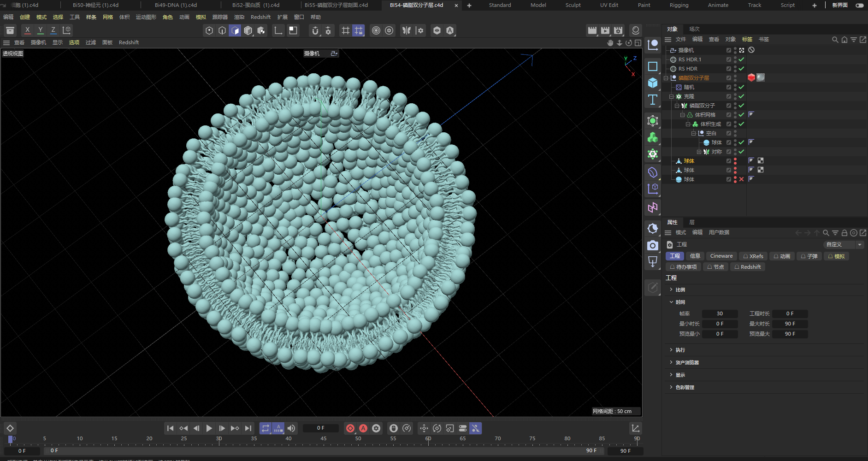
Task: Open the Bi49-DNA (1).c4d document tab
Action: (x=176, y=5)
